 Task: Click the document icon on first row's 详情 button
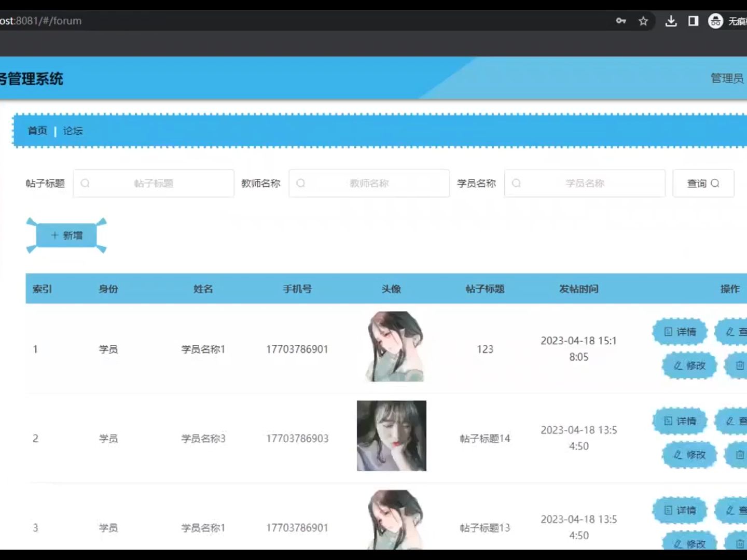point(668,332)
